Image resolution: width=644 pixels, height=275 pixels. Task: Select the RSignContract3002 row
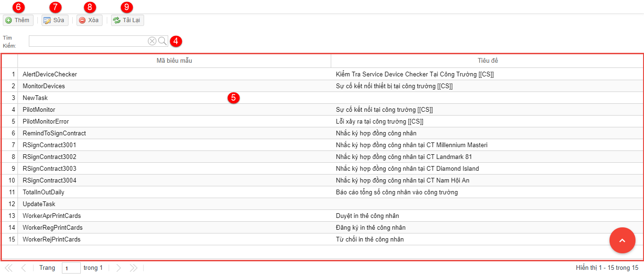49,157
